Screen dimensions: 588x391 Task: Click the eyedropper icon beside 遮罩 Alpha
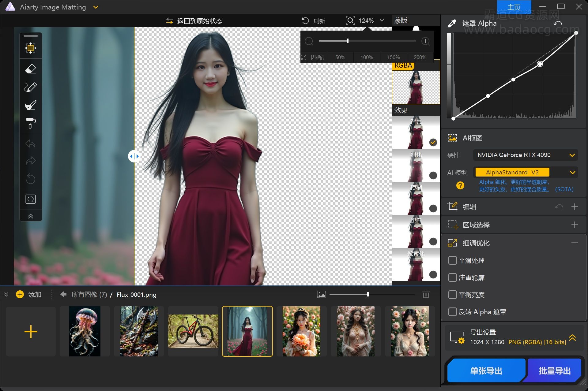tap(452, 23)
